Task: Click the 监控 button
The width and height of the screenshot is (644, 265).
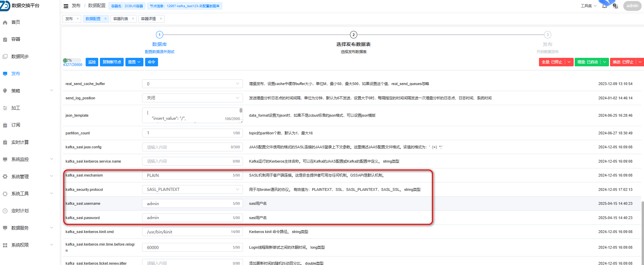Action: [92, 62]
